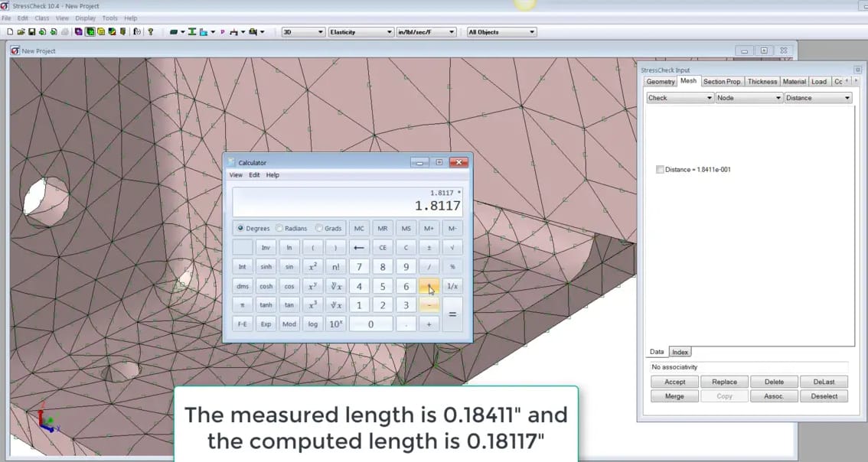The height and width of the screenshot is (462, 868).
Task: Click the Deselect button
Action: pyautogui.click(x=824, y=396)
